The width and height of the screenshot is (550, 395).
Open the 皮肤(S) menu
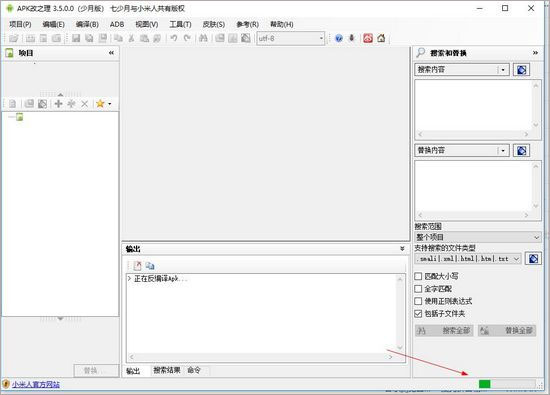(x=214, y=24)
